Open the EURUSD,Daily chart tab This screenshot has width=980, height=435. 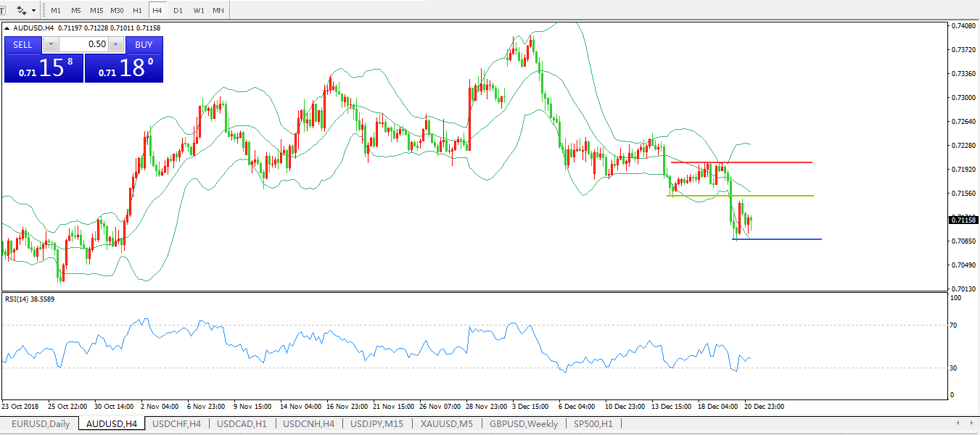click(41, 424)
